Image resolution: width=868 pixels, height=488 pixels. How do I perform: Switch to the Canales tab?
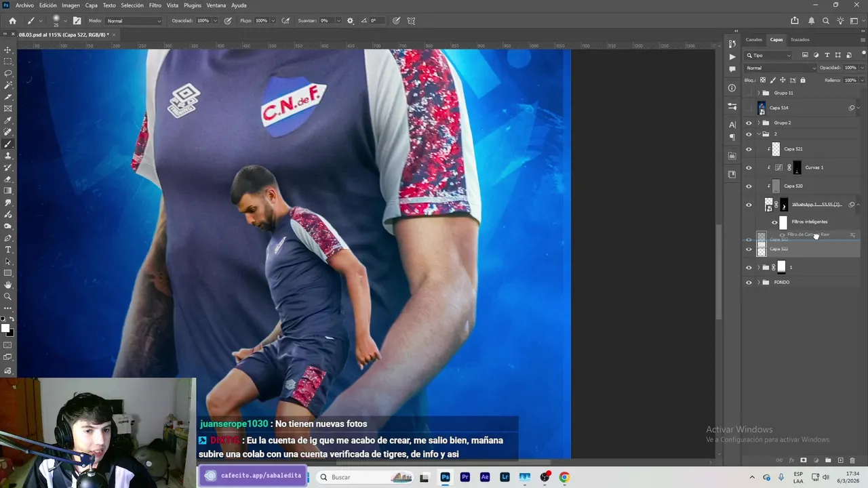[753, 39]
